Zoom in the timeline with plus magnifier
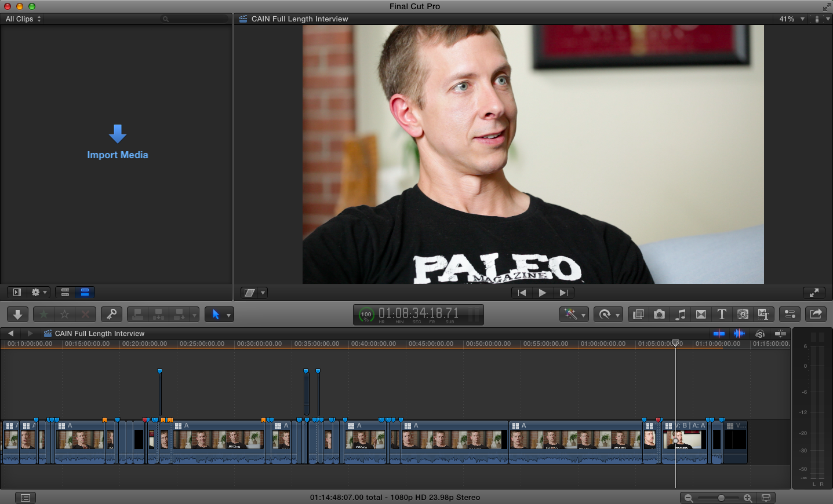 748,498
